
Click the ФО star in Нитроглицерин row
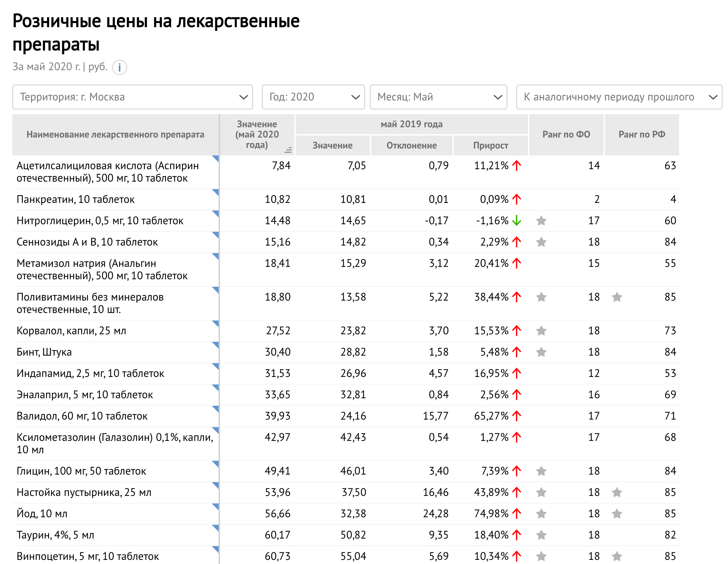coord(541,220)
